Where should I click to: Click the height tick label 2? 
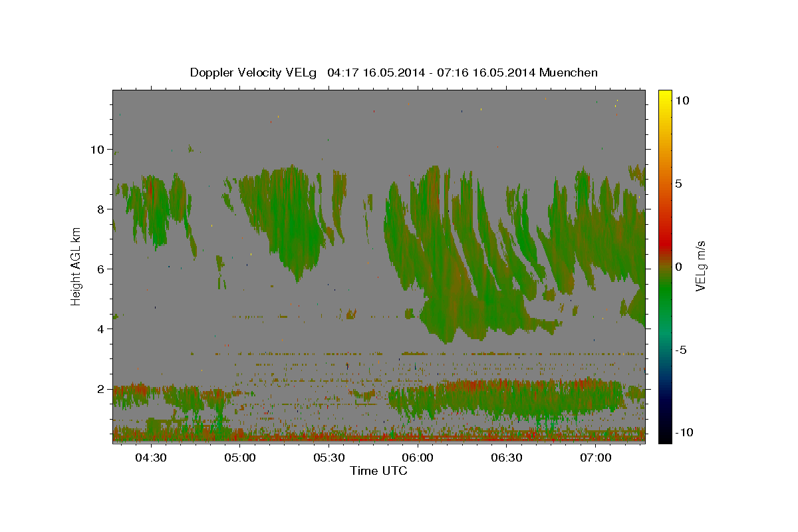coord(100,389)
